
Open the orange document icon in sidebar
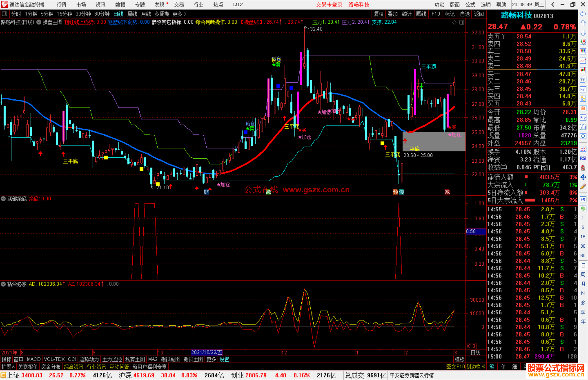coord(583,108)
